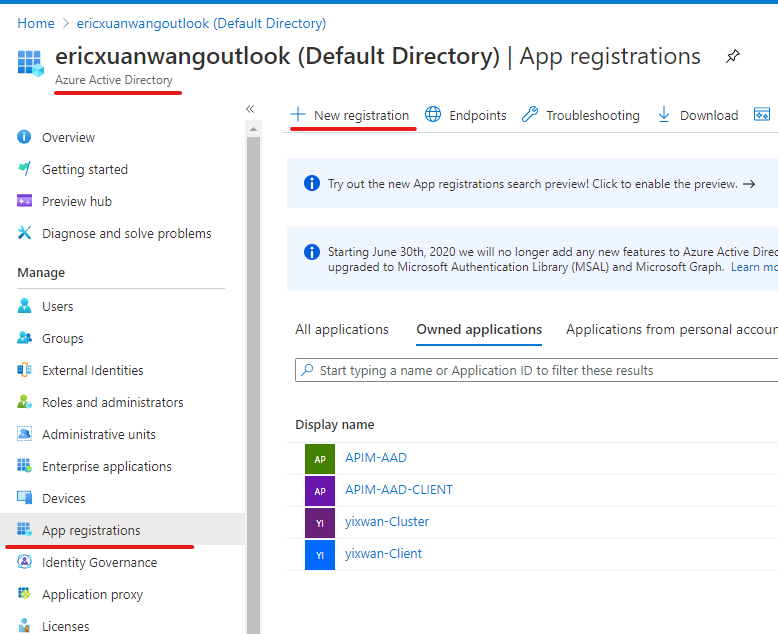Click the App registrations grid icon
Viewport: 778px width, 634px height.
24,529
